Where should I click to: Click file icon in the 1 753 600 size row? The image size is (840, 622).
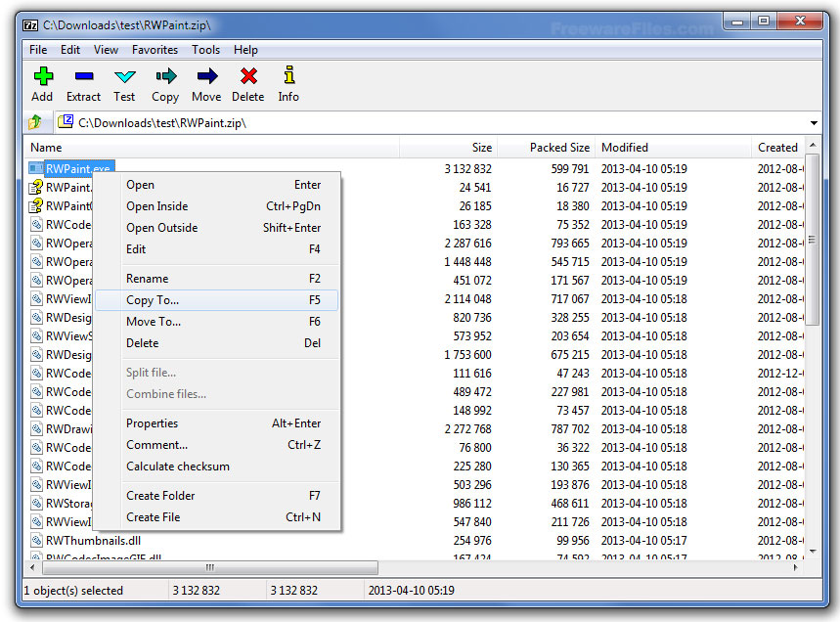click(x=36, y=355)
